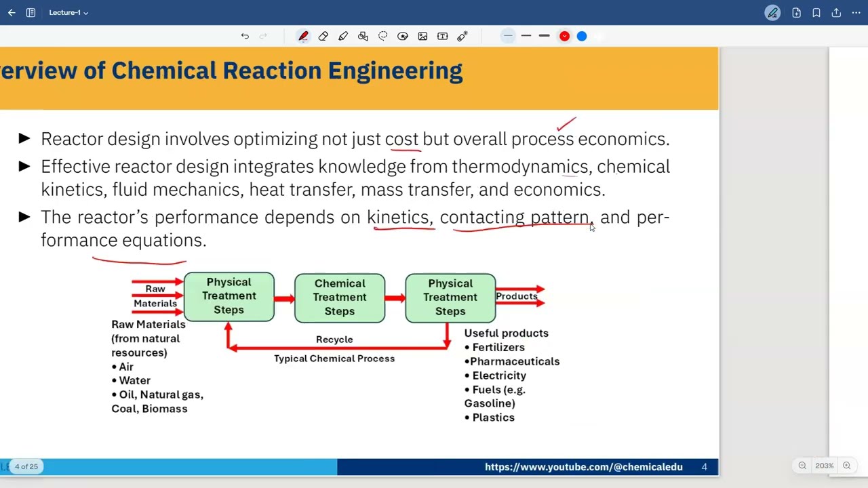Choose the thickest pen stroke width

(x=544, y=36)
